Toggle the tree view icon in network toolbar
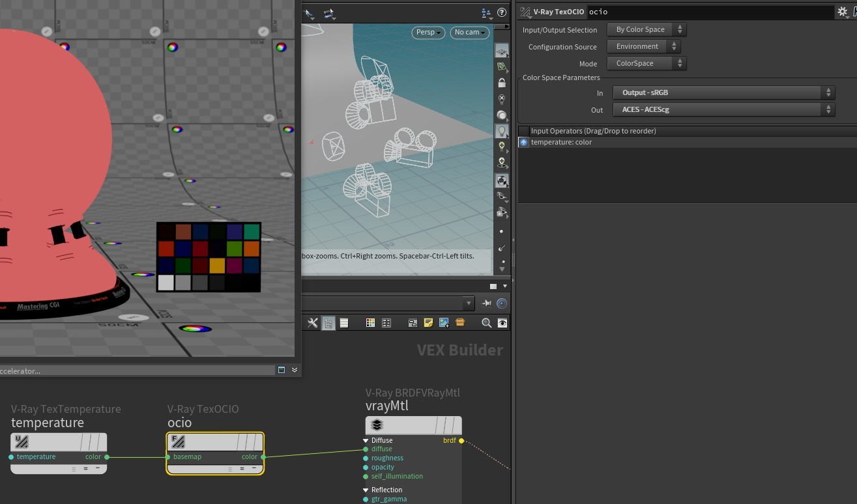 [328, 323]
